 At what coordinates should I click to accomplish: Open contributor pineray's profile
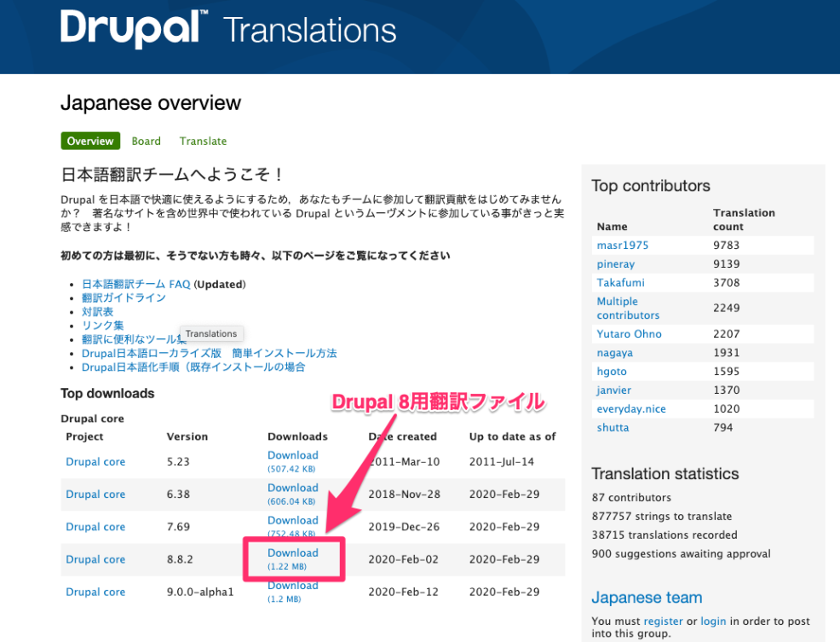[x=616, y=264]
